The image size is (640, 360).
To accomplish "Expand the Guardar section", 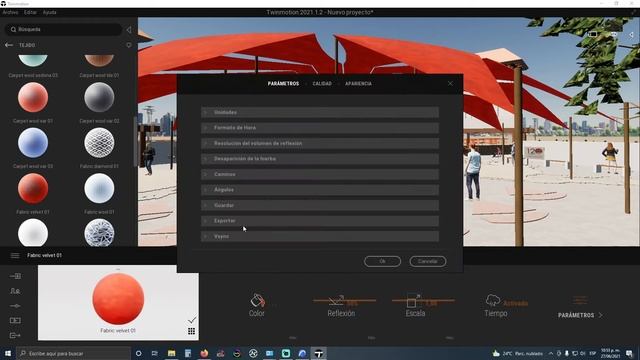I will [320, 205].
